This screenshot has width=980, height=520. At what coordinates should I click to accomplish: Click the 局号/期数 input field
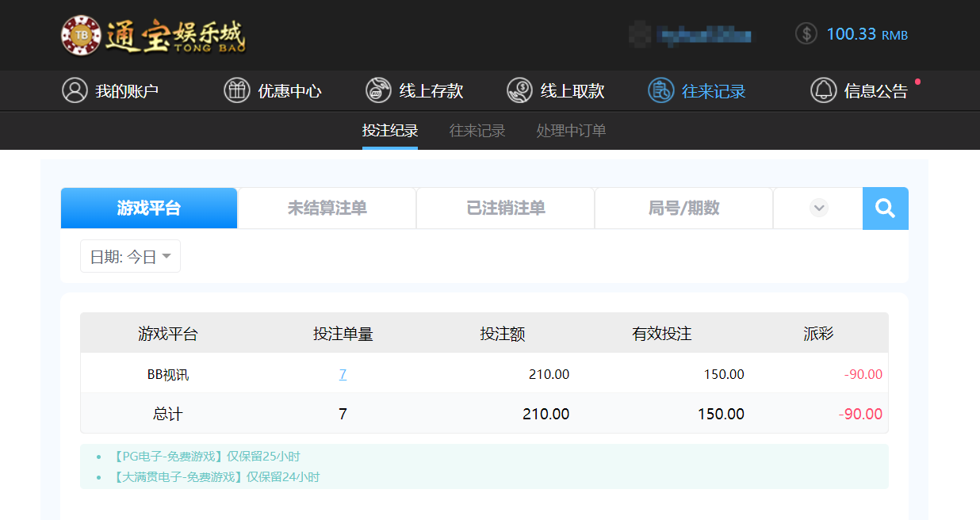pyautogui.click(x=683, y=208)
